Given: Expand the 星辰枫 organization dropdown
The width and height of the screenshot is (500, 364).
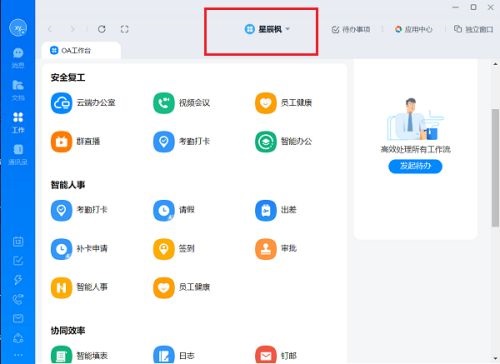Looking at the screenshot, I should point(267,29).
